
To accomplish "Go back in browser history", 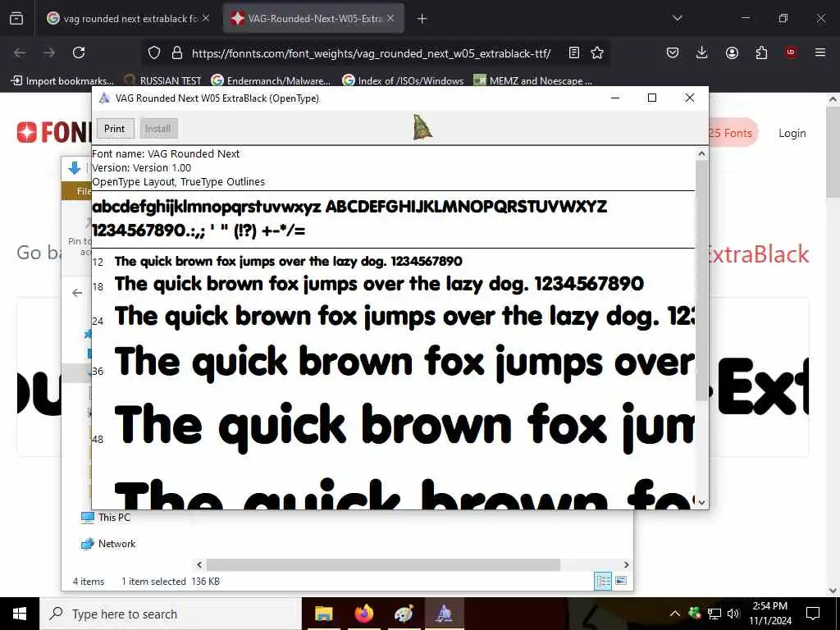I will [20, 52].
